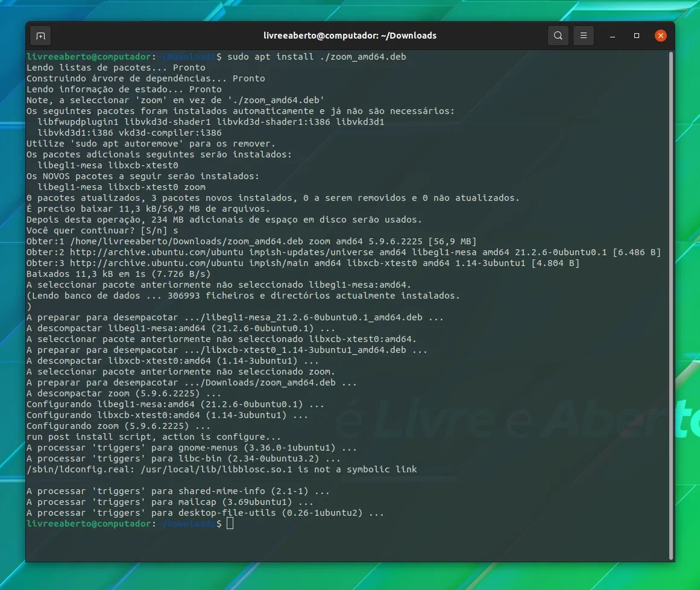This screenshot has width=700, height=590.
Task: Click the line 'Lendo listas de pacotes... Pronto'
Action: pos(116,68)
